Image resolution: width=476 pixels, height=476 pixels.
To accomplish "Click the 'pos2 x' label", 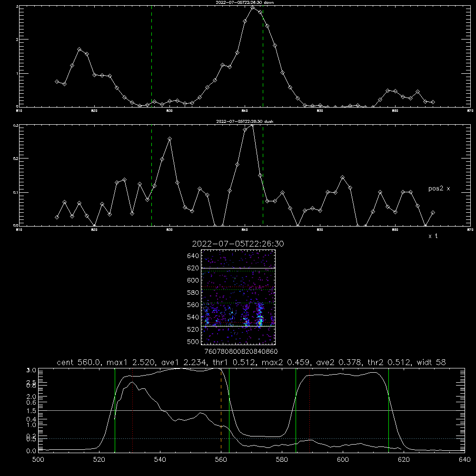I will 439,188.
